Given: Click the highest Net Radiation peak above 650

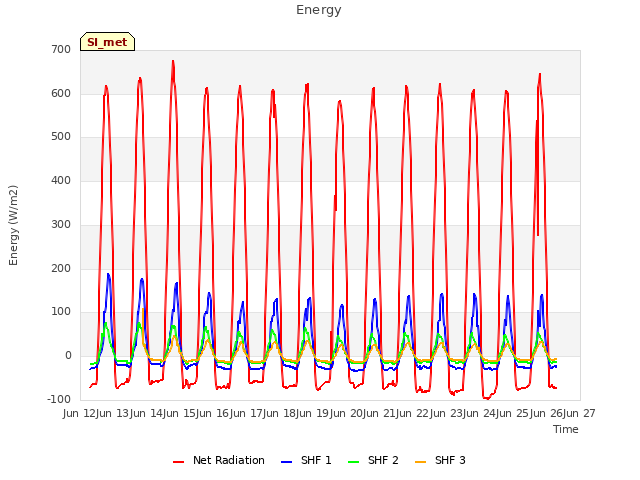Looking at the screenshot, I should tap(173, 62).
